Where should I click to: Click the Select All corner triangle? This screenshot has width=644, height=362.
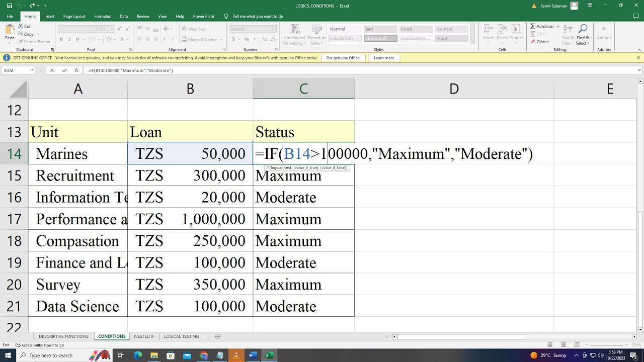tap(19, 89)
